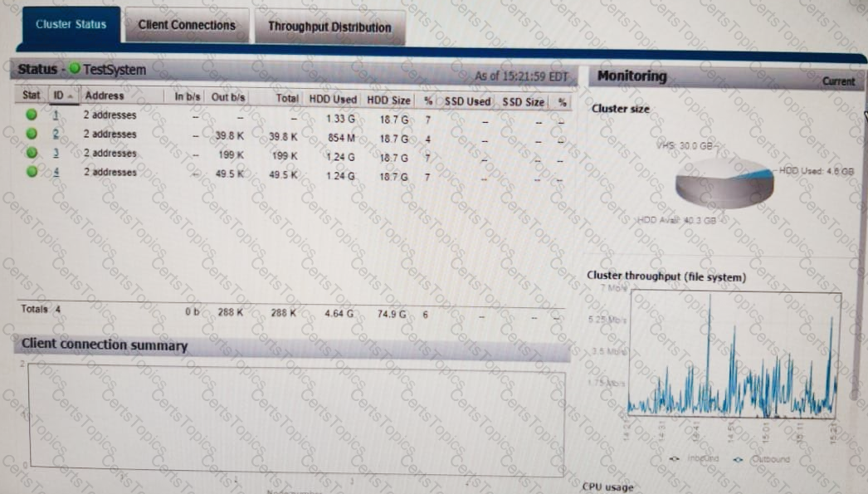Sort table by ID column header
The height and width of the screenshot is (494, 868).
61,96
